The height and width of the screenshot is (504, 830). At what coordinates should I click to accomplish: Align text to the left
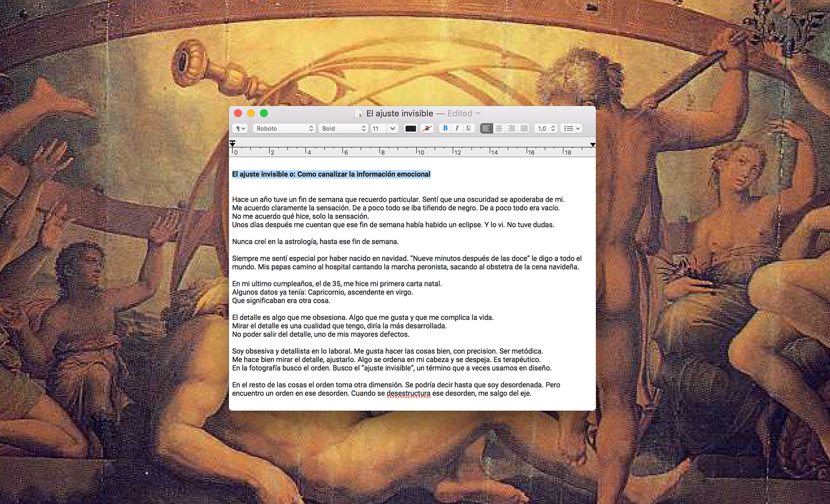[x=486, y=128]
